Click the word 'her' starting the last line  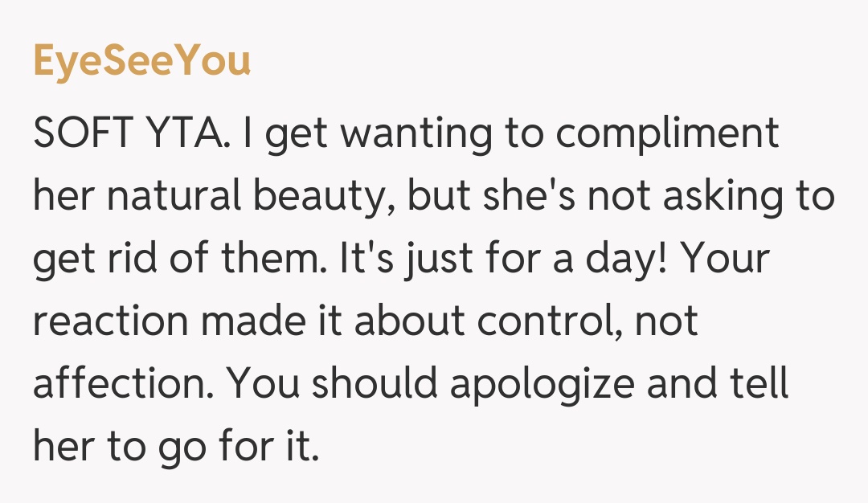tap(63, 447)
